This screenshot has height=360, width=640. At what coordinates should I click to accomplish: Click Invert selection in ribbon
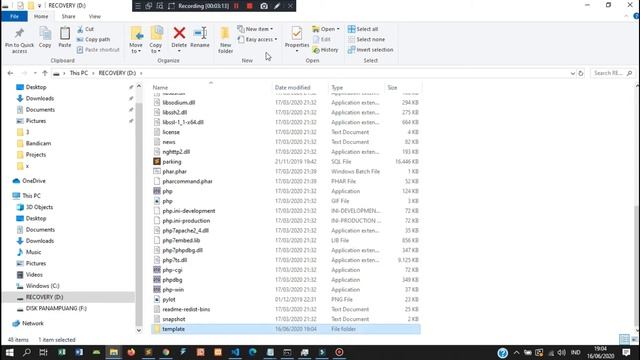[x=371, y=50]
